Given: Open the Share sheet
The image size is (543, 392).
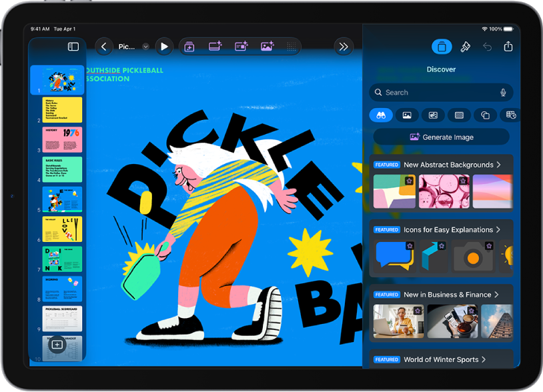Looking at the screenshot, I should click(508, 47).
